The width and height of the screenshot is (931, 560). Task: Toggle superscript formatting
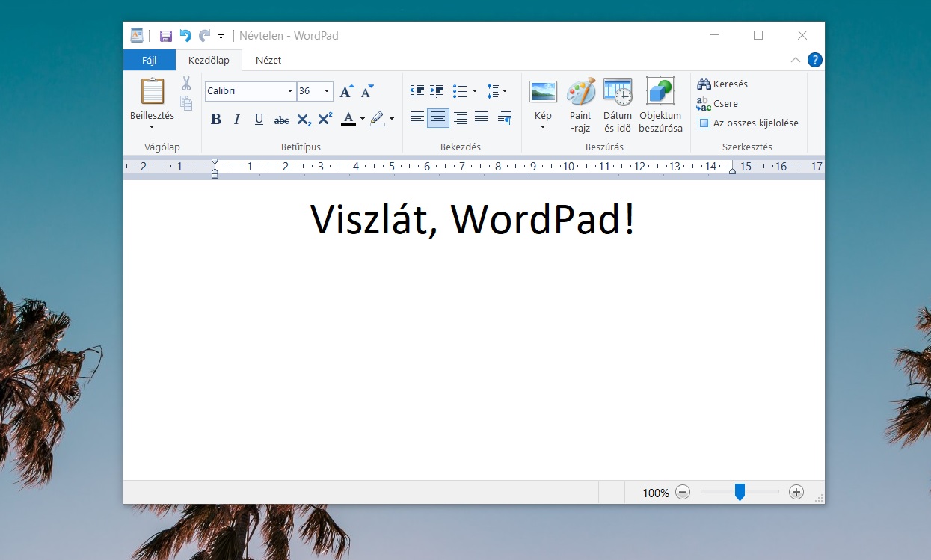click(325, 119)
